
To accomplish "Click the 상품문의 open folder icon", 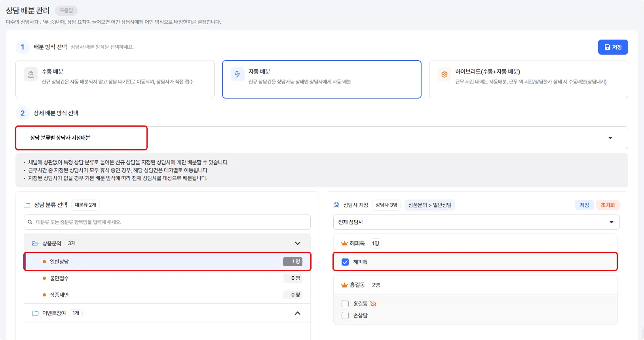I will (35, 243).
